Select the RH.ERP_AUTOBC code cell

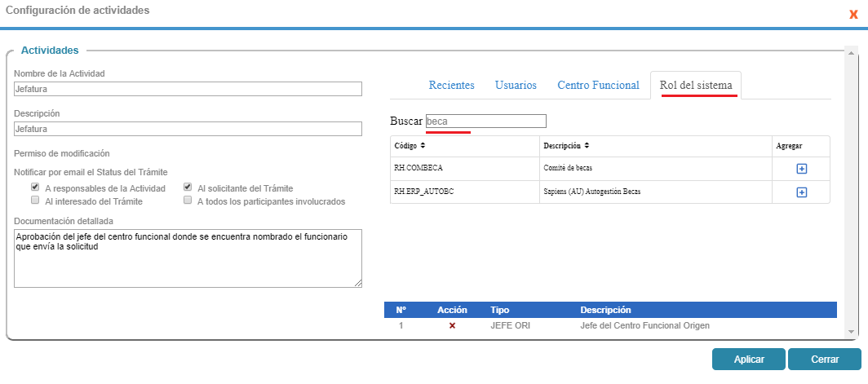click(465, 192)
